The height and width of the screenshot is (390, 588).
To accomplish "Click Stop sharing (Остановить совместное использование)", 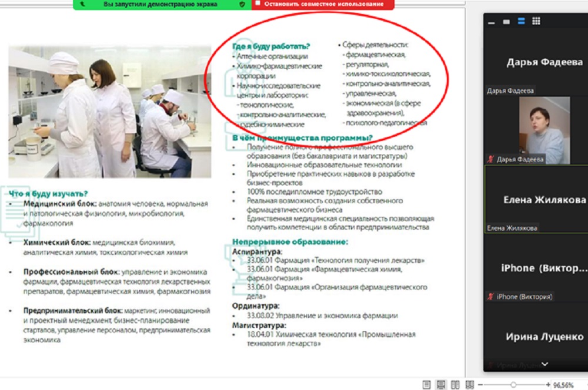I will (323, 4).
